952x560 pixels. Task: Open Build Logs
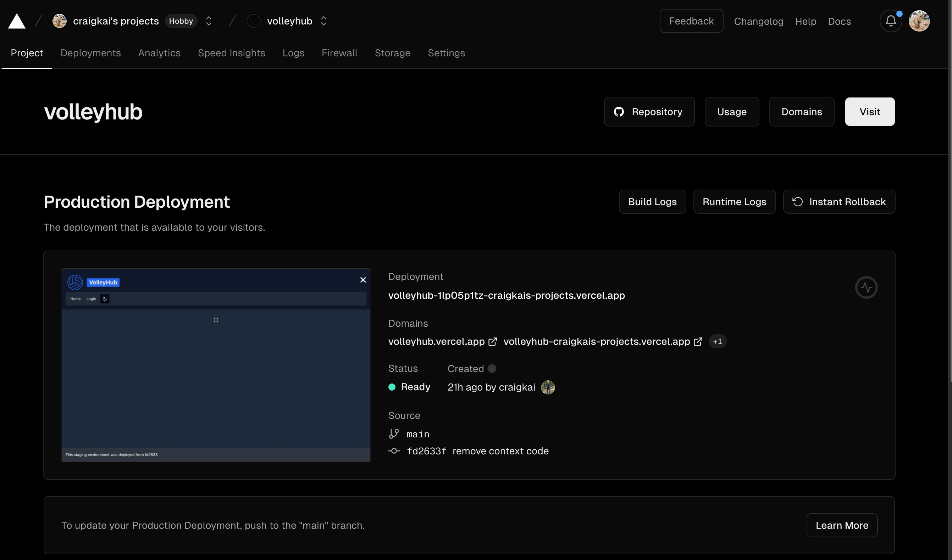click(x=652, y=202)
